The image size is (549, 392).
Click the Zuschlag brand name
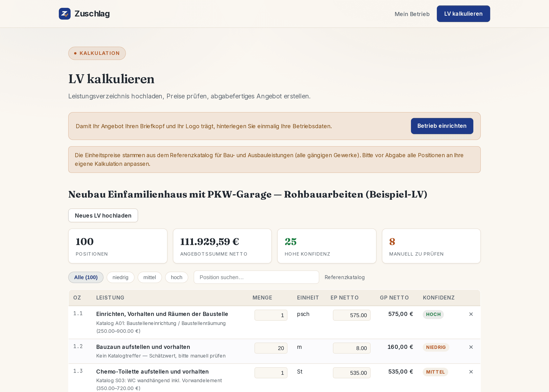(92, 14)
